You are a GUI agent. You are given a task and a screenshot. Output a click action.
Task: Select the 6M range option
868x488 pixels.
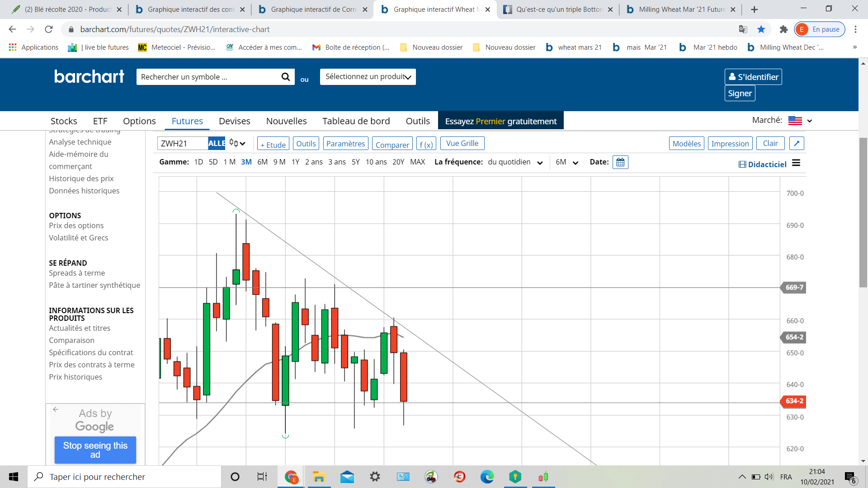[262, 162]
